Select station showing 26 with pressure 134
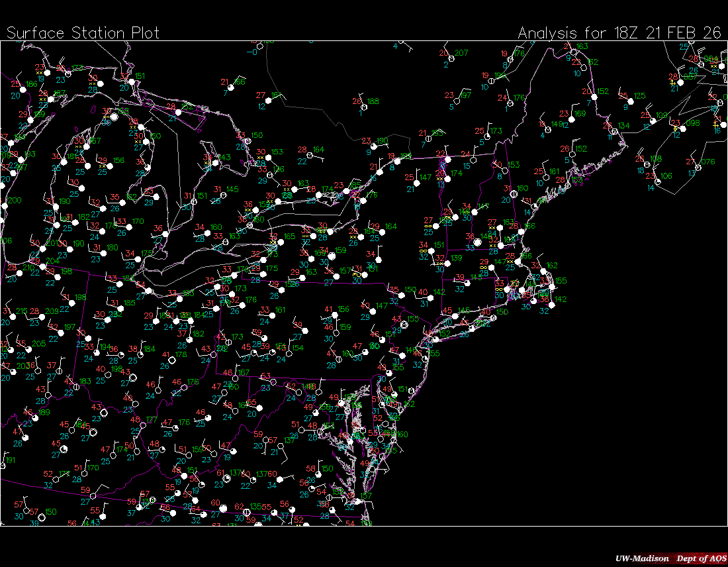 [614, 131]
